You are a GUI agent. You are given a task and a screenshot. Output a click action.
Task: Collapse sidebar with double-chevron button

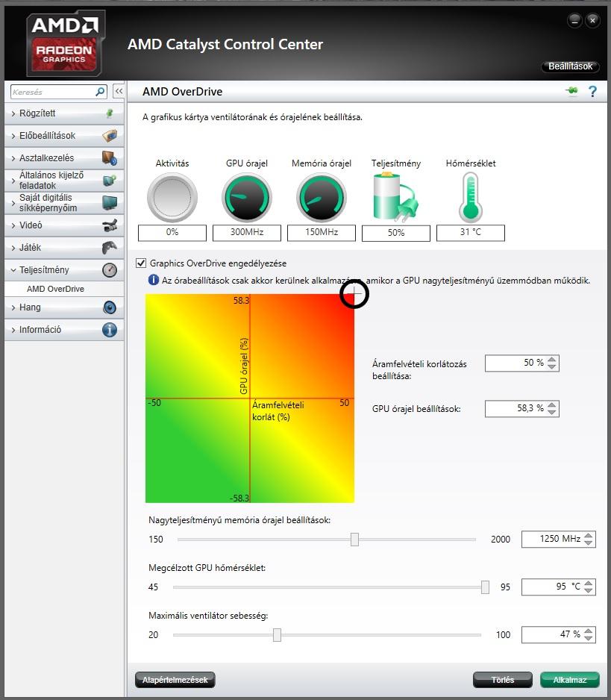tap(119, 92)
